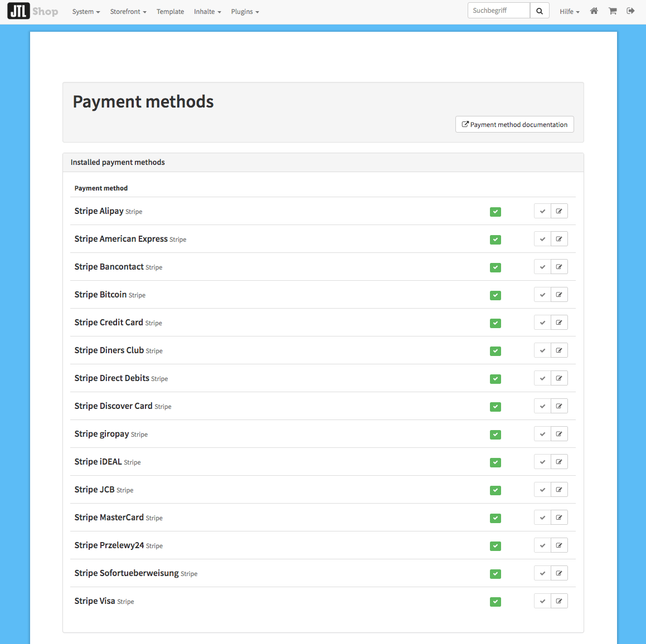
Task: Click the search magnifier button
Action: coord(540,11)
